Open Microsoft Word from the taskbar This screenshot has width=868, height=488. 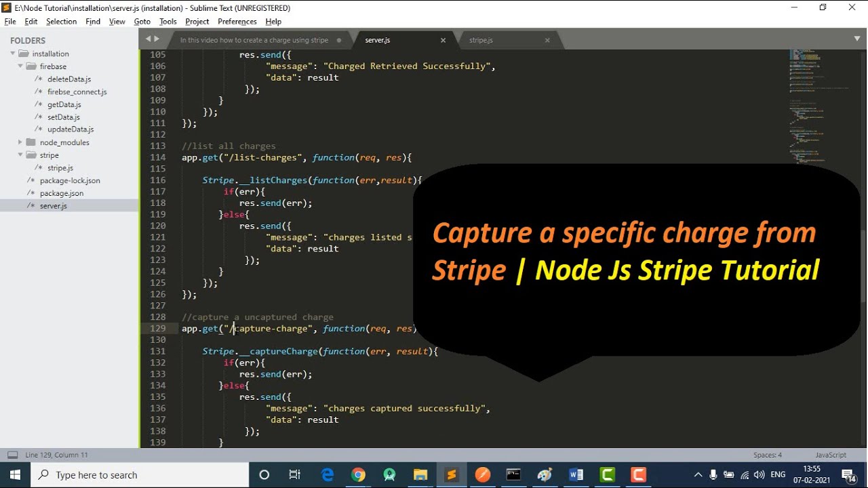576,474
